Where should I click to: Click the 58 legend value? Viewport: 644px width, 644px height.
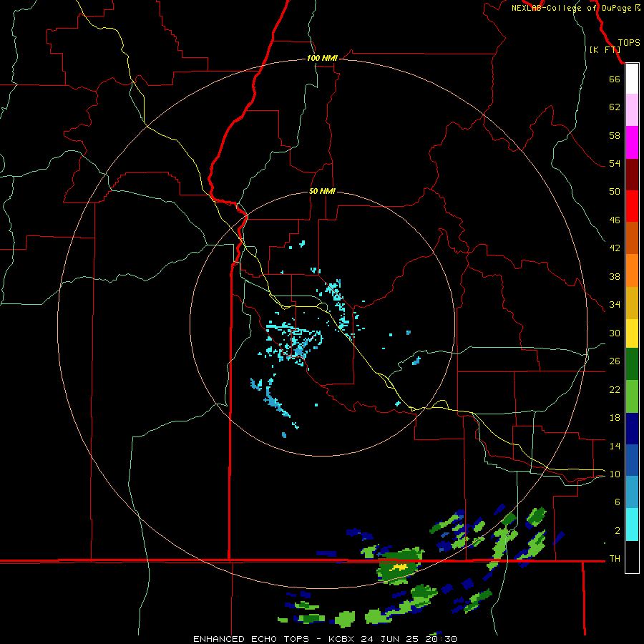pyautogui.click(x=615, y=135)
